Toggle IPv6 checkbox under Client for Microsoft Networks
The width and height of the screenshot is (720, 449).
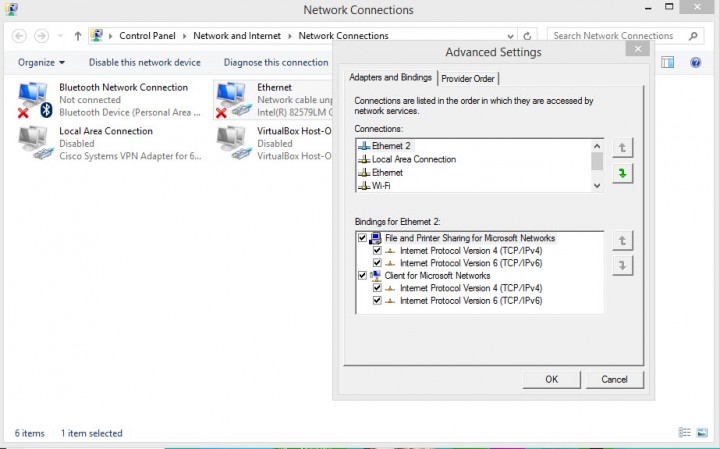(x=377, y=301)
